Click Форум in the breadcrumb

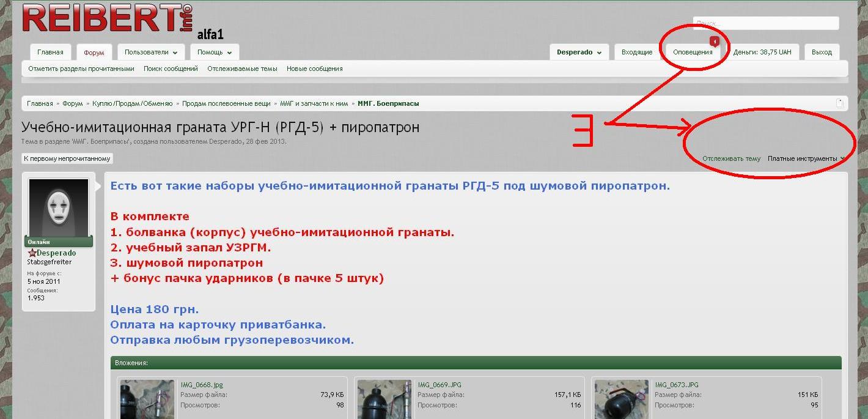tap(73, 103)
